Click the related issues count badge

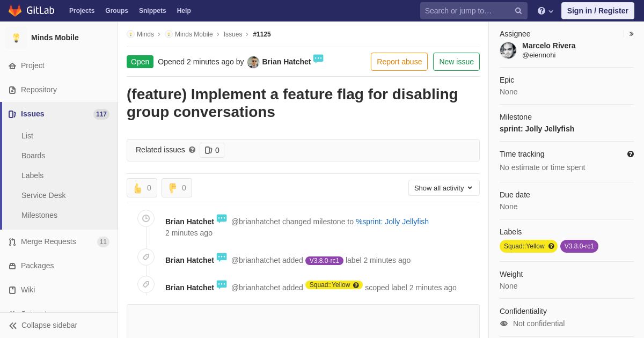[x=212, y=150]
